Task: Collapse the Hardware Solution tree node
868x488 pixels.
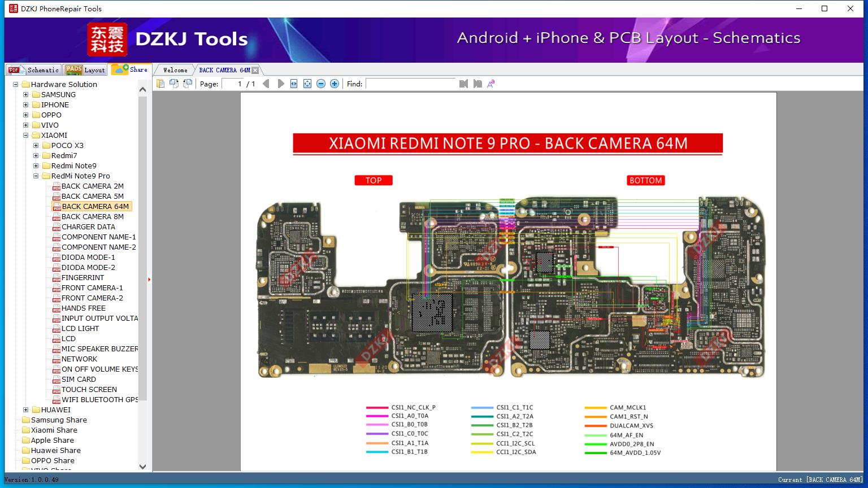Action: [16, 84]
